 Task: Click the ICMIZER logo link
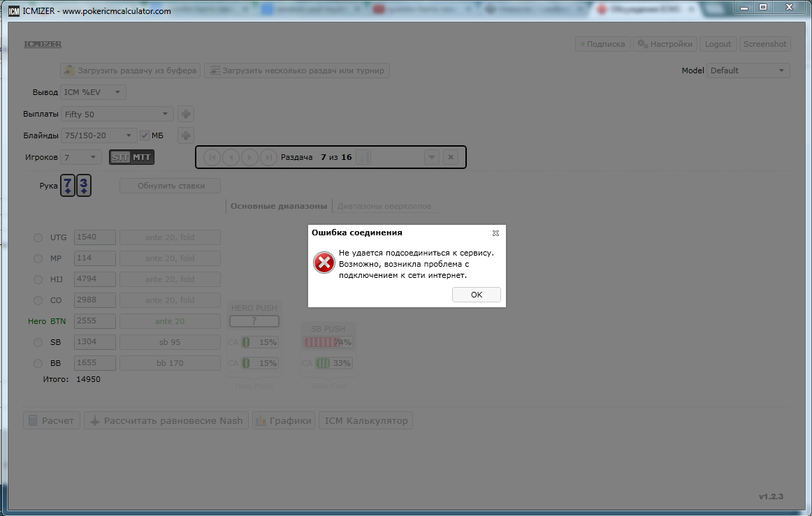pyautogui.click(x=43, y=45)
